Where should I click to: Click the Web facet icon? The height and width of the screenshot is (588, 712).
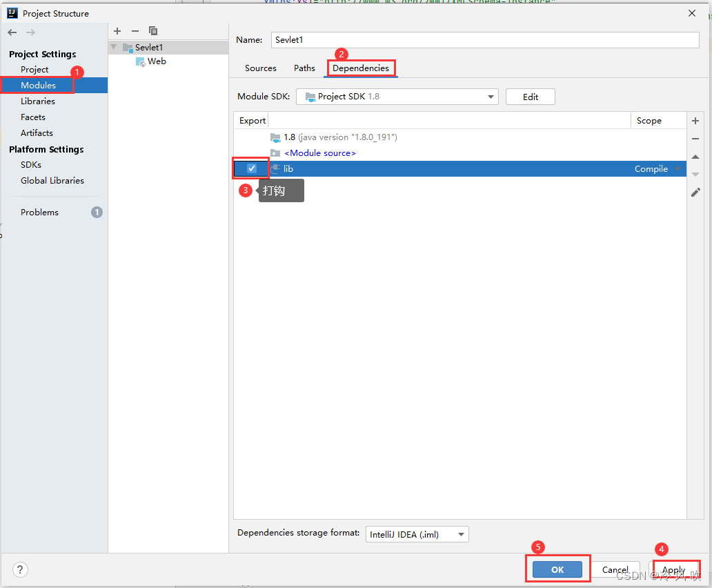point(141,61)
